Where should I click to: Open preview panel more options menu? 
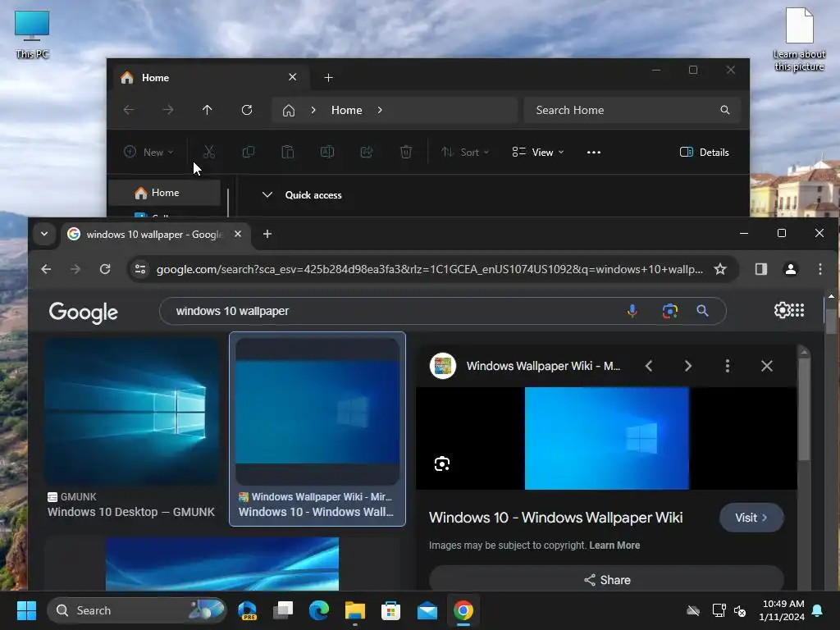pos(727,366)
